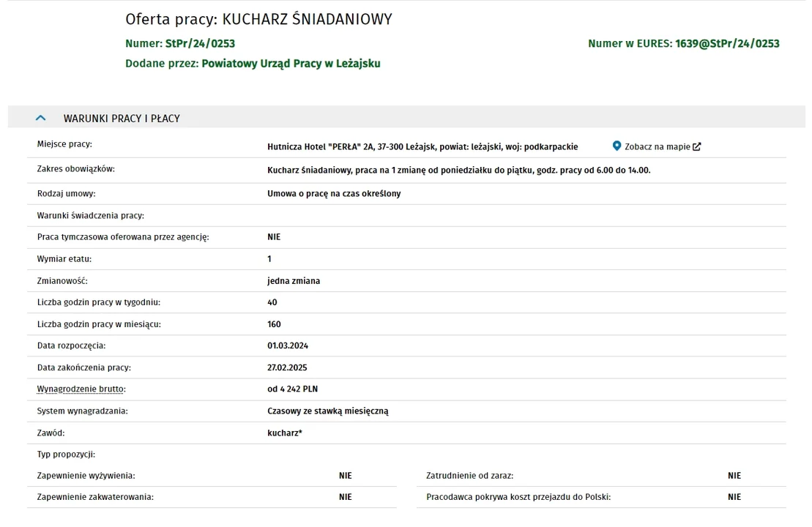Click NIE value for Zatrudnienie od zaraz
The height and width of the screenshot is (527, 812).
click(x=734, y=475)
